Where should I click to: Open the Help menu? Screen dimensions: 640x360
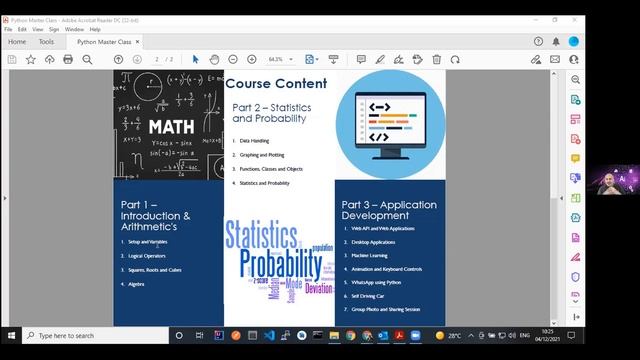click(x=95, y=29)
